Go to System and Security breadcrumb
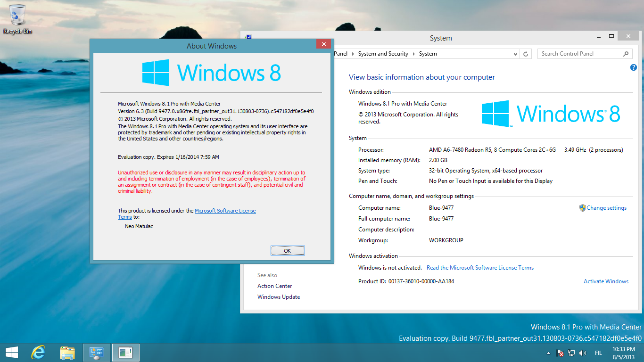The width and height of the screenshot is (644, 362). (x=383, y=54)
